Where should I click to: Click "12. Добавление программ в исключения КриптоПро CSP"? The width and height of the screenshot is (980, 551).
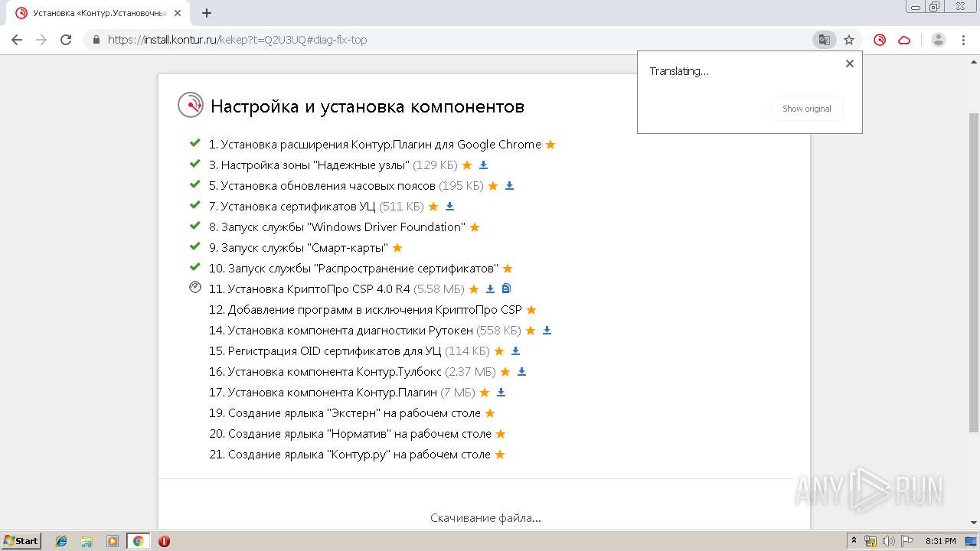tap(365, 309)
